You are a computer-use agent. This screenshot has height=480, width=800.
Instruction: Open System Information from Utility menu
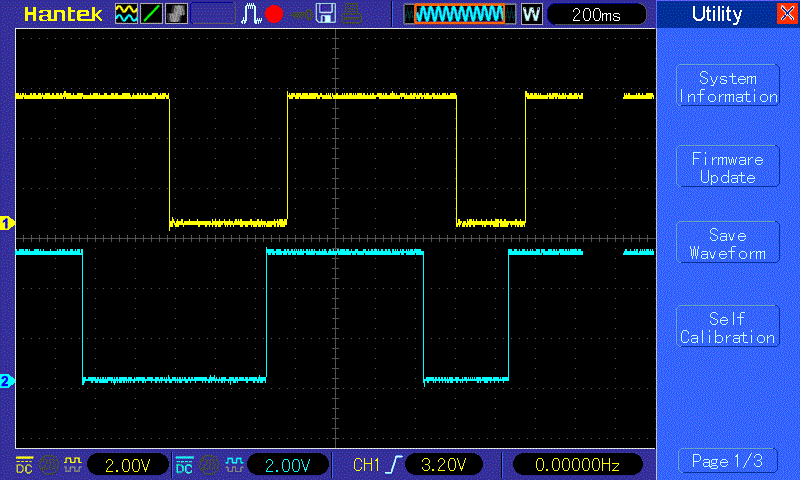tap(727, 87)
